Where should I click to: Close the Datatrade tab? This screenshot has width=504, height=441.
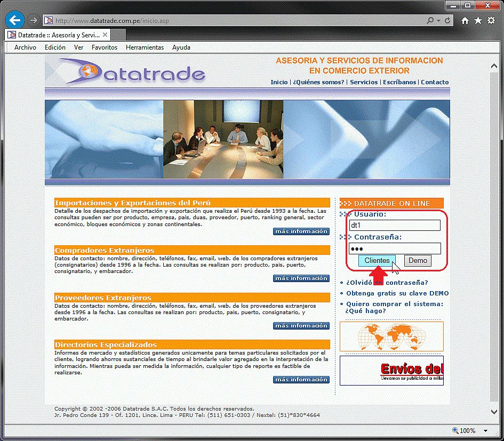(105, 35)
